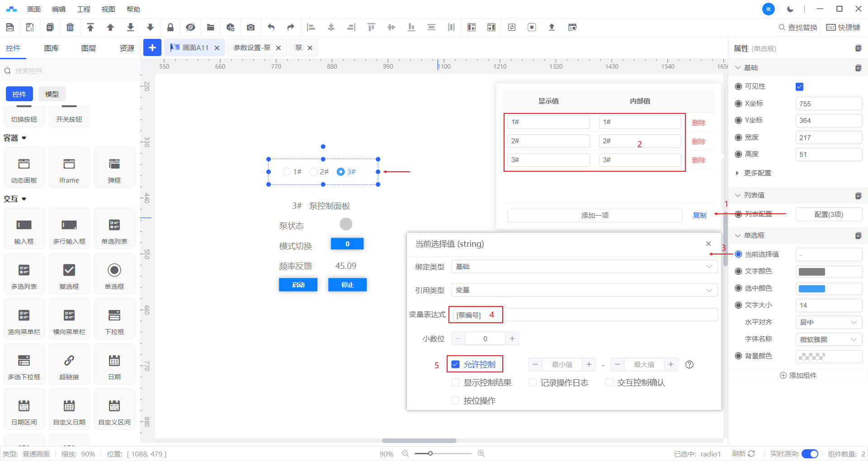The height and width of the screenshot is (461, 868).
Task: Click the undo arrow icon
Action: coord(271,28)
